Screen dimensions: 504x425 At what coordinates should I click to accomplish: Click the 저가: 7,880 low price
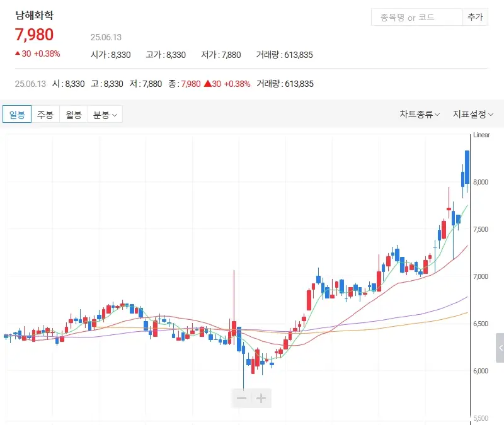point(221,55)
